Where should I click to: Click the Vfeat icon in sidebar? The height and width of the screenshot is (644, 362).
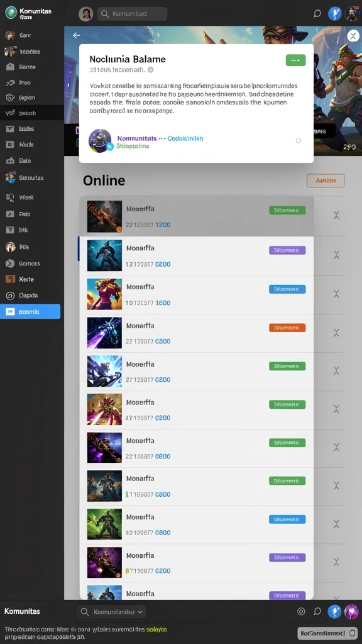(x=10, y=197)
